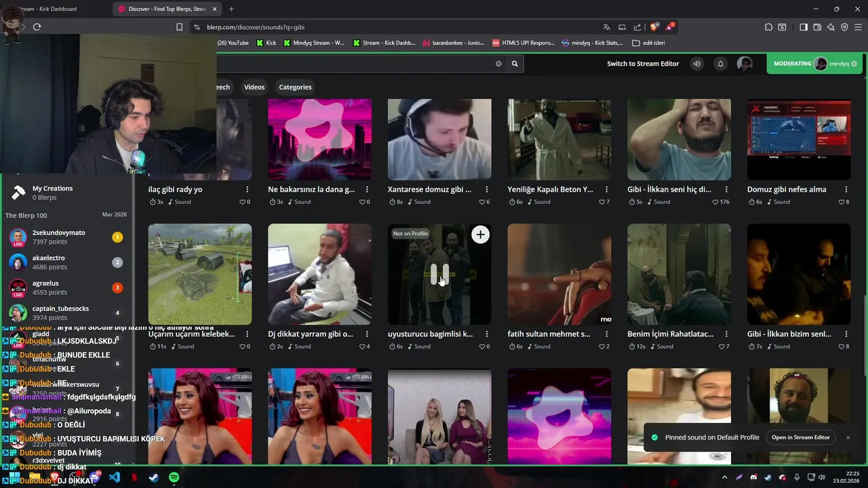Open Brave VPN shield icon
Image resolution: width=868 pixels, height=488 pixels.
(844, 27)
